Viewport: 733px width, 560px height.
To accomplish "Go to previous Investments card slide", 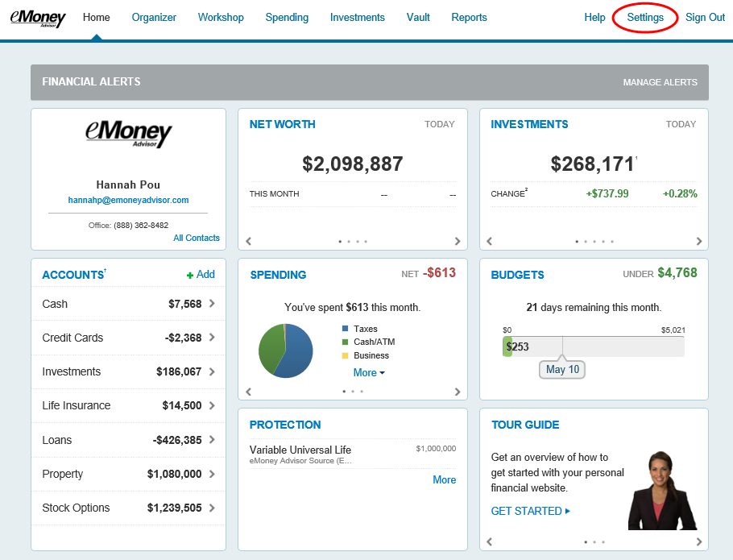I will (x=490, y=241).
